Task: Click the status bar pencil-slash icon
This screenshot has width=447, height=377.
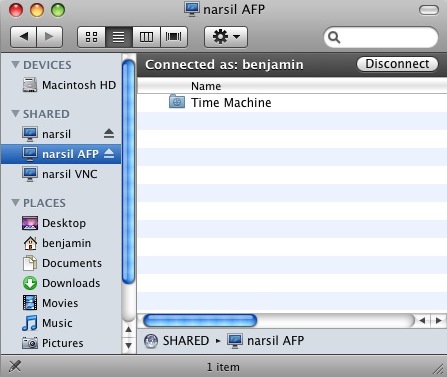Action: [14, 366]
